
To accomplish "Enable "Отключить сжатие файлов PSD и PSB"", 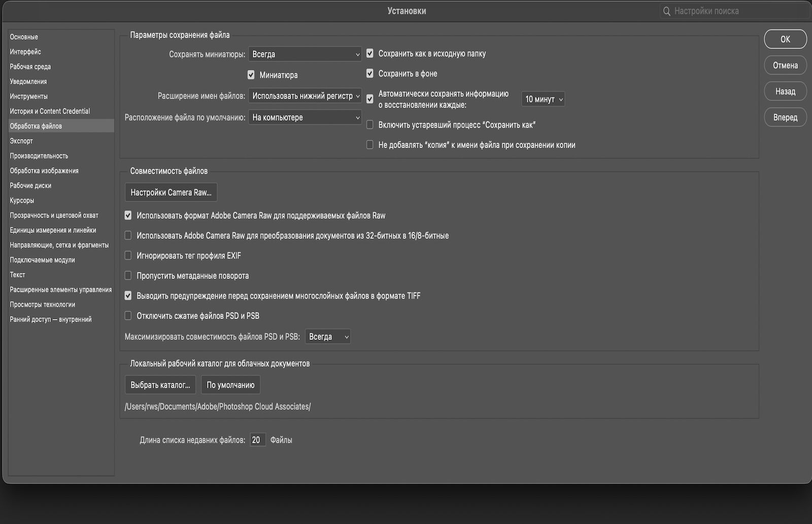I will coord(128,315).
